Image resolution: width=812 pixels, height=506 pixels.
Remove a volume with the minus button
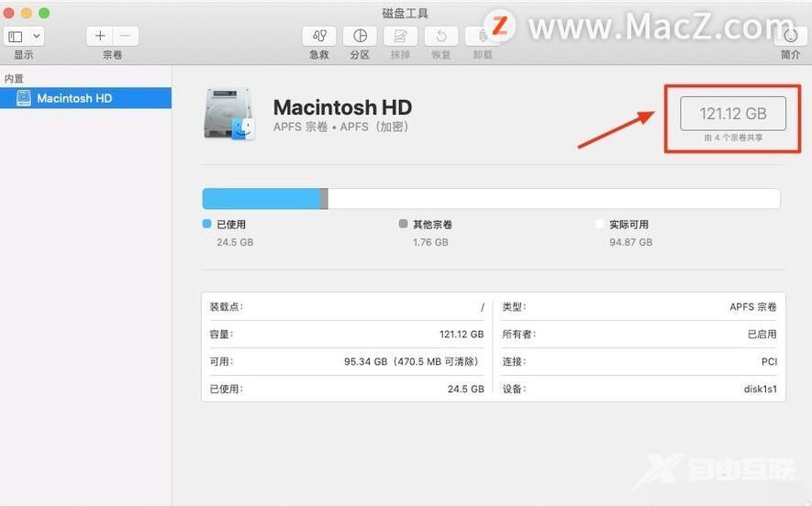[126, 37]
